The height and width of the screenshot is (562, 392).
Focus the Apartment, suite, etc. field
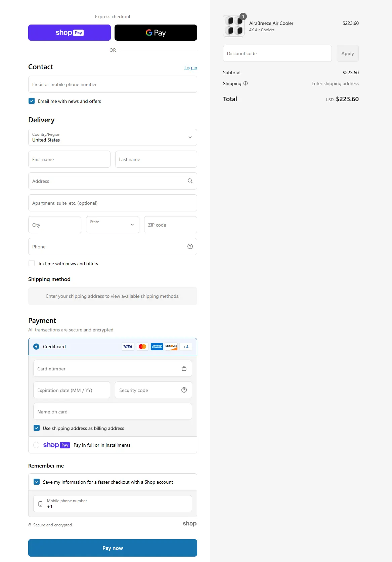click(113, 203)
